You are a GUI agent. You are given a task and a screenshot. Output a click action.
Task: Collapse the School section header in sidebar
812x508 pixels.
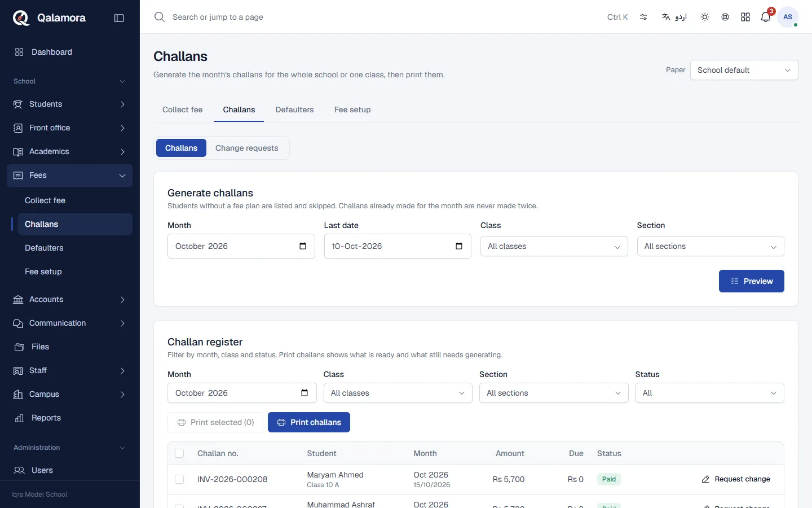pos(70,81)
